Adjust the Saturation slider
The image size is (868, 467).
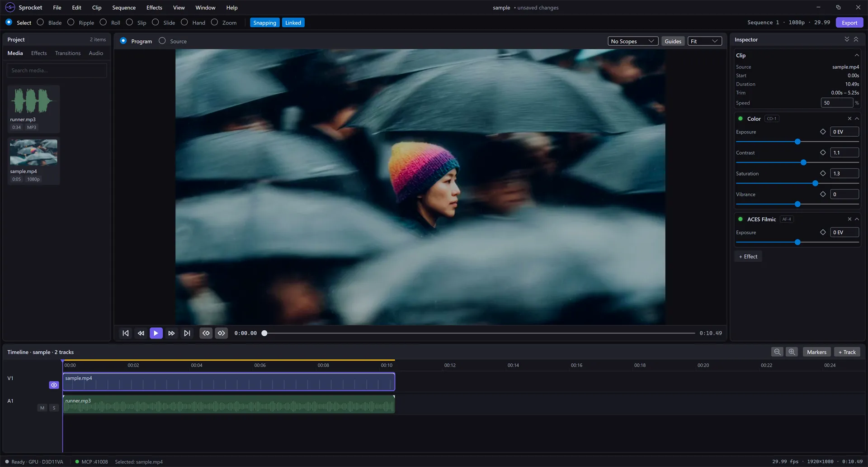coord(815,183)
